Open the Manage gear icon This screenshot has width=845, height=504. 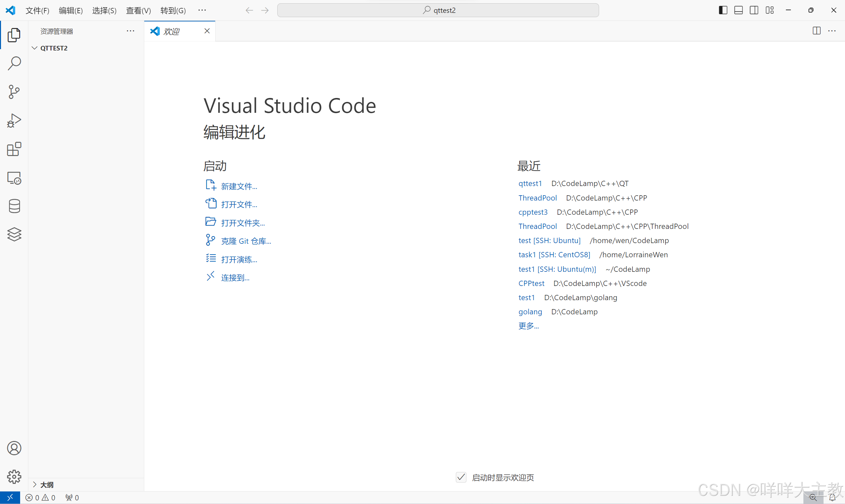(x=14, y=477)
